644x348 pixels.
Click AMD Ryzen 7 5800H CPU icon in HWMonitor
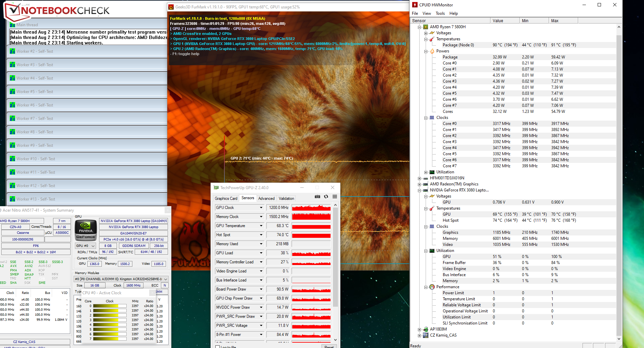point(426,27)
